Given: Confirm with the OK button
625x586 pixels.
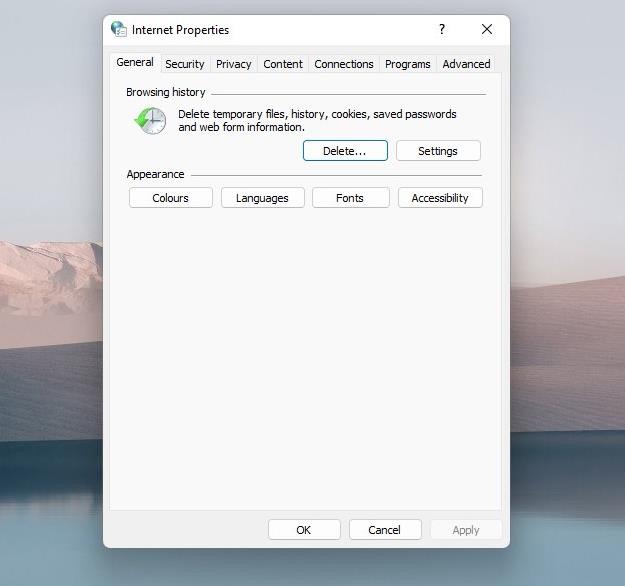Looking at the screenshot, I should (x=304, y=529).
